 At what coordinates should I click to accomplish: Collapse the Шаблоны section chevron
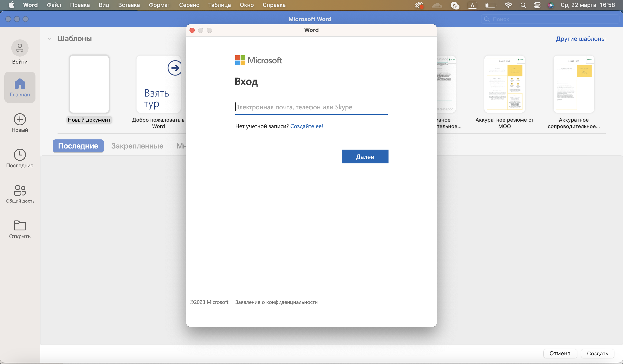49,38
